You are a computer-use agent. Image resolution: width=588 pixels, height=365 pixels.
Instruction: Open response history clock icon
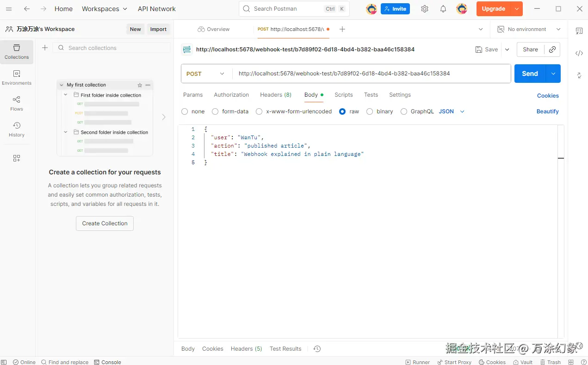[x=317, y=349]
